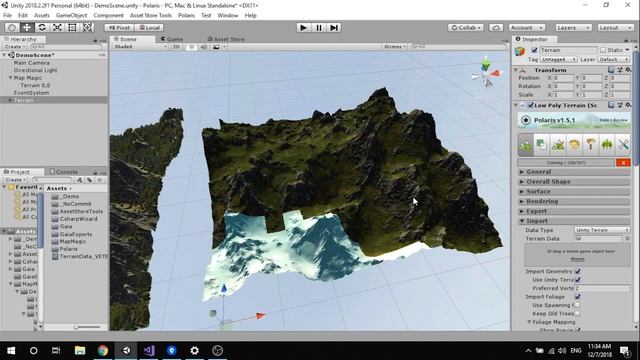Select the Move tool
The image size is (640, 360).
27,27
